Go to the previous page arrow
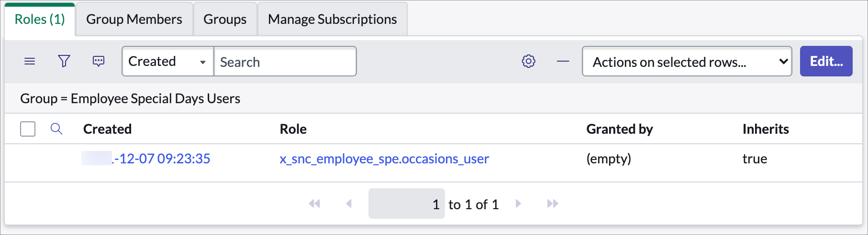 (349, 203)
